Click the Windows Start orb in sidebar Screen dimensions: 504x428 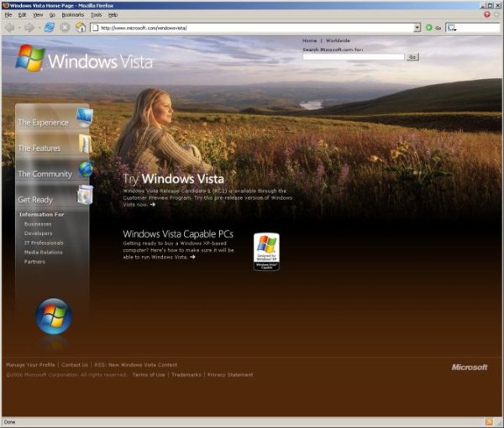click(54, 316)
